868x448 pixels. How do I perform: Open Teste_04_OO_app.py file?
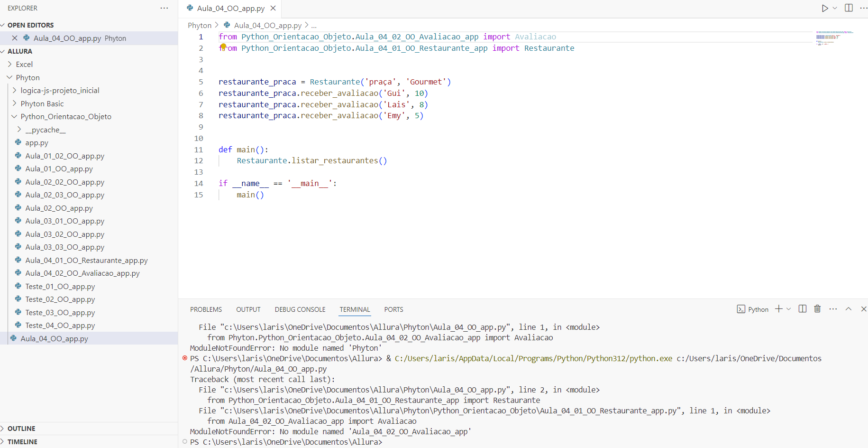pyautogui.click(x=60, y=325)
